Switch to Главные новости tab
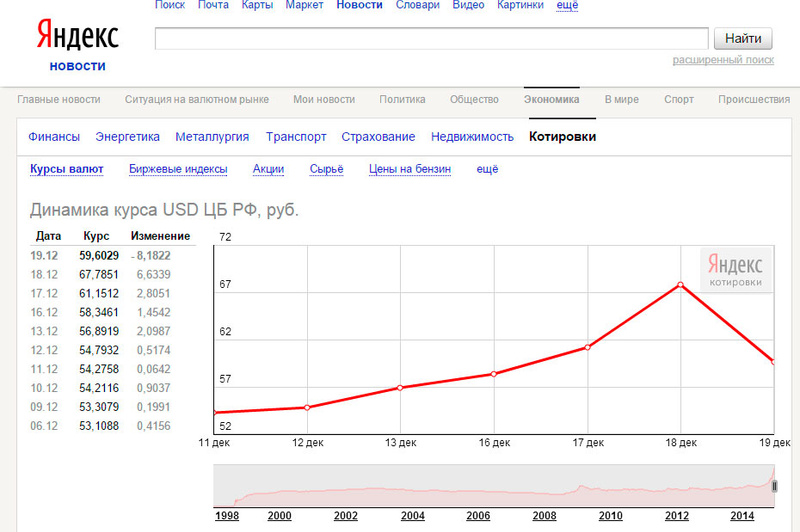 (x=59, y=99)
